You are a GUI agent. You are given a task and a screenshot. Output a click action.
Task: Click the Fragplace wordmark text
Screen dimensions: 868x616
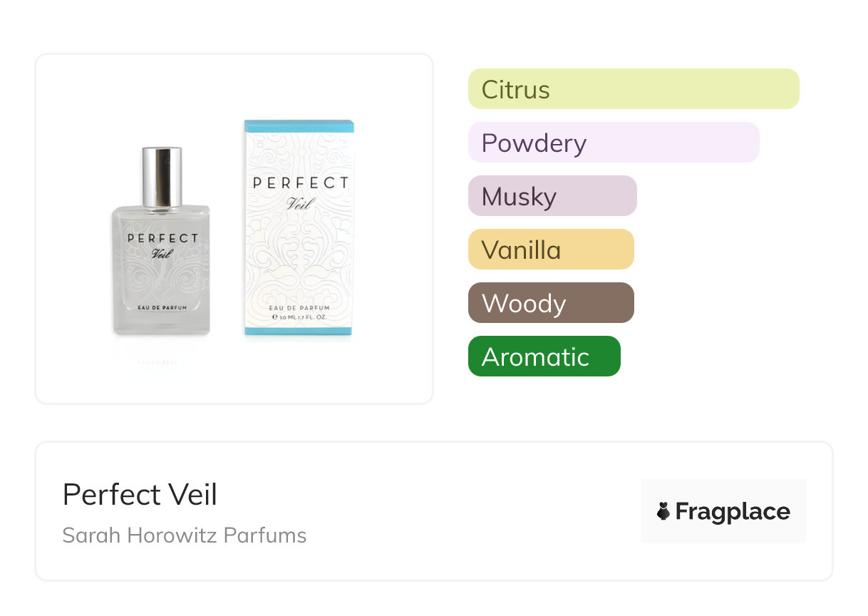pos(733,511)
